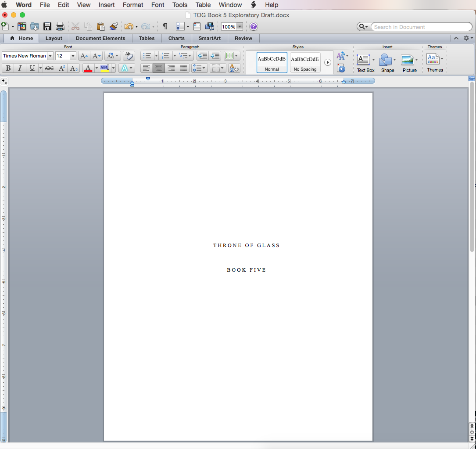
Task: Click Shrink Font size icon
Action: pyautogui.click(x=97, y=56)
